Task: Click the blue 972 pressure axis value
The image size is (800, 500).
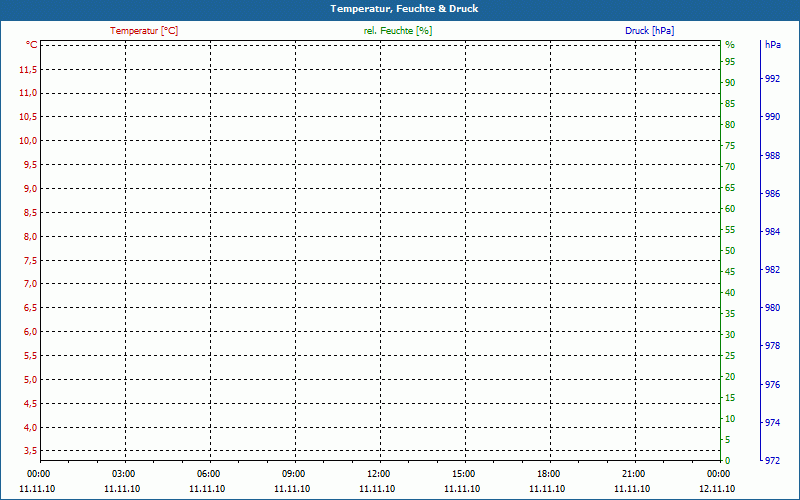Action: click(x=772, y=461)
